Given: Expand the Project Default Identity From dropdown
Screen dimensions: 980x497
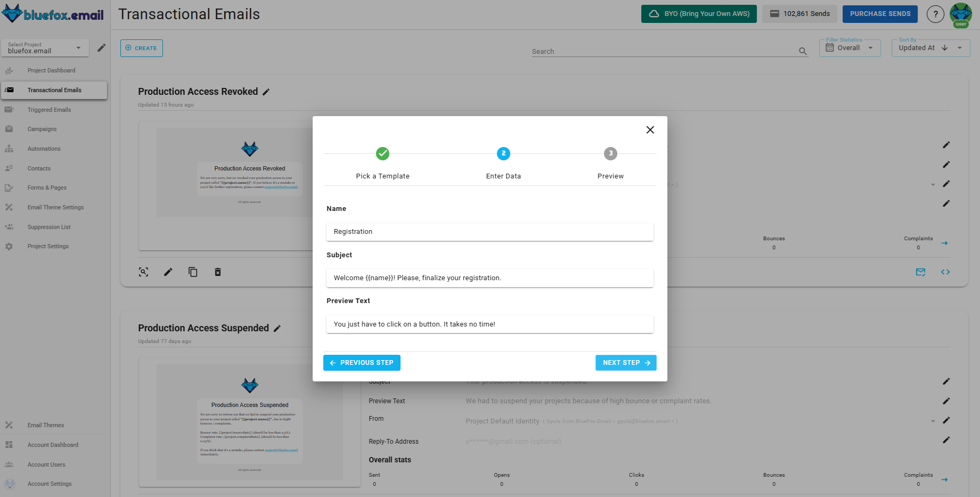Looking at the screenshot, I should (x=933, y=420).
